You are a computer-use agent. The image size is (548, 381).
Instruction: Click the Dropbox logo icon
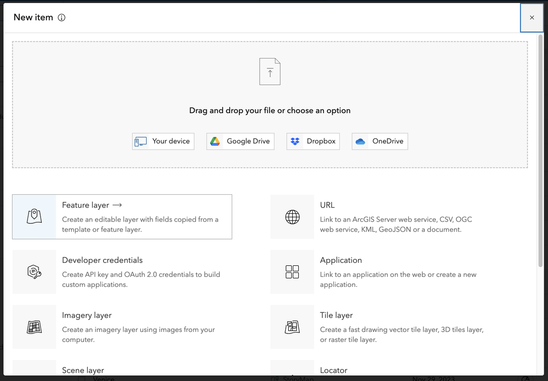295,141
